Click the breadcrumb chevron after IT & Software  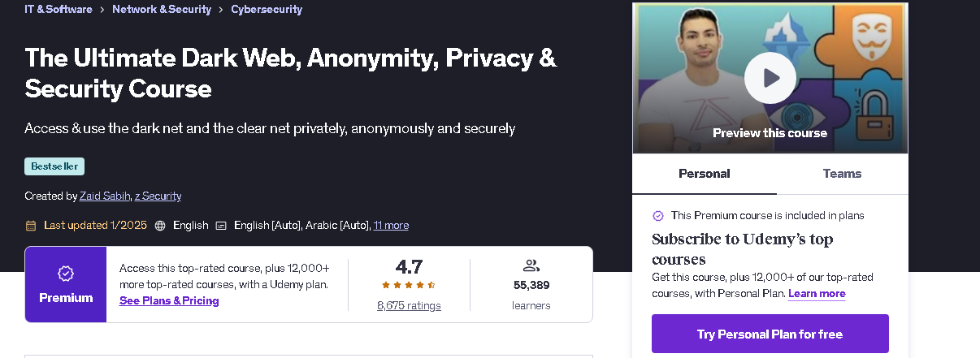[x=102, y=10]
